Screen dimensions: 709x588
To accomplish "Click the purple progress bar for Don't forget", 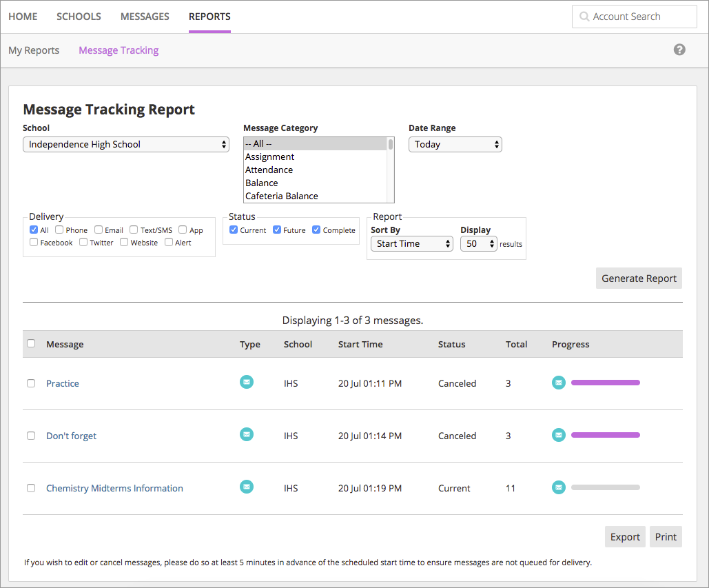I will (x=606, y=435).
